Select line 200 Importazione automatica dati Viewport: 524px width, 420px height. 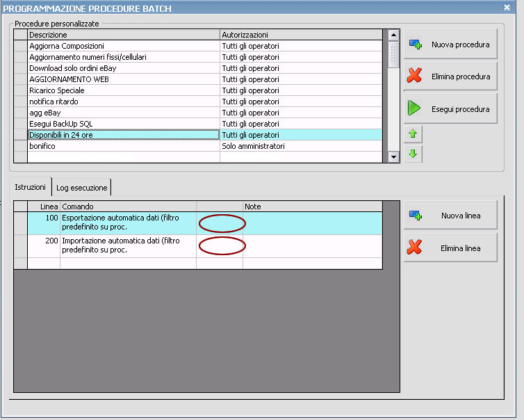[x=128, y=246]
